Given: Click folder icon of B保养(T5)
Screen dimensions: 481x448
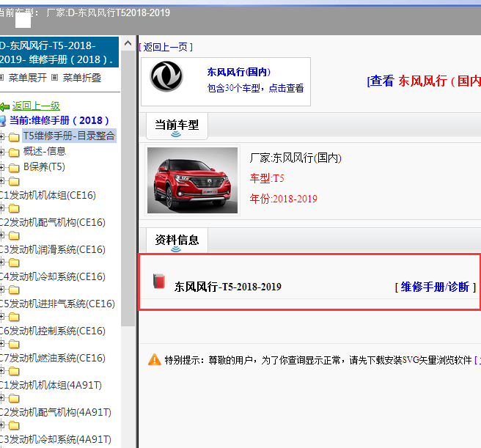Looking at the screenshot, I should coord(14,168).
